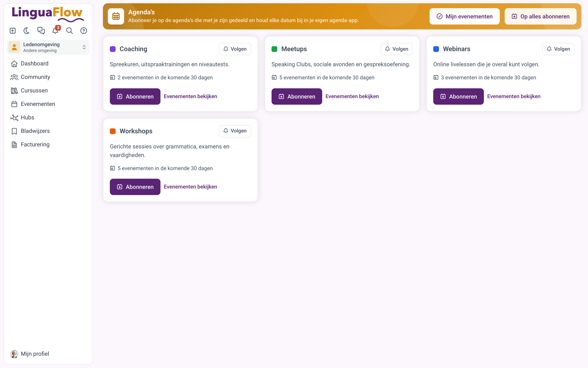Screen dimensions: 588x368
Task: Click the Agenda's calendar header icon
Action: coord(116,16)
